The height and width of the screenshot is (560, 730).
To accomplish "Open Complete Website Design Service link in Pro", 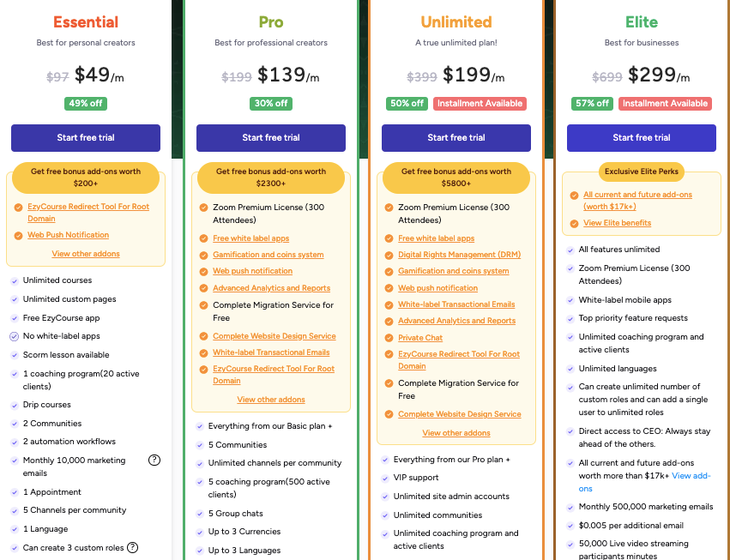I will [275, 336].
